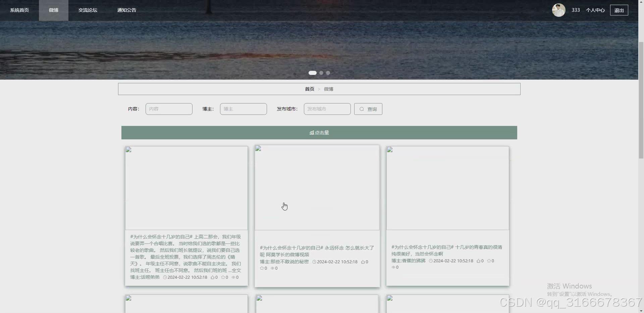The width and height of the screenshot is (644, 313).
Task: Click post text starting 永远怀念 怎么就长大了
Action: [317, 251]
